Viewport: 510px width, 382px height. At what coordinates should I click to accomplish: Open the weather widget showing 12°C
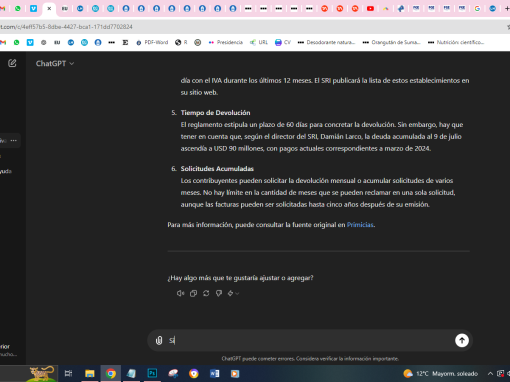440,373
